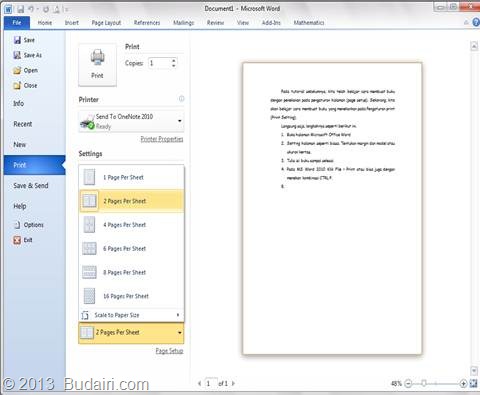Click the Exit icon in the sidebar
This screenshot has width=480, height=395.
tap(17, 240)
